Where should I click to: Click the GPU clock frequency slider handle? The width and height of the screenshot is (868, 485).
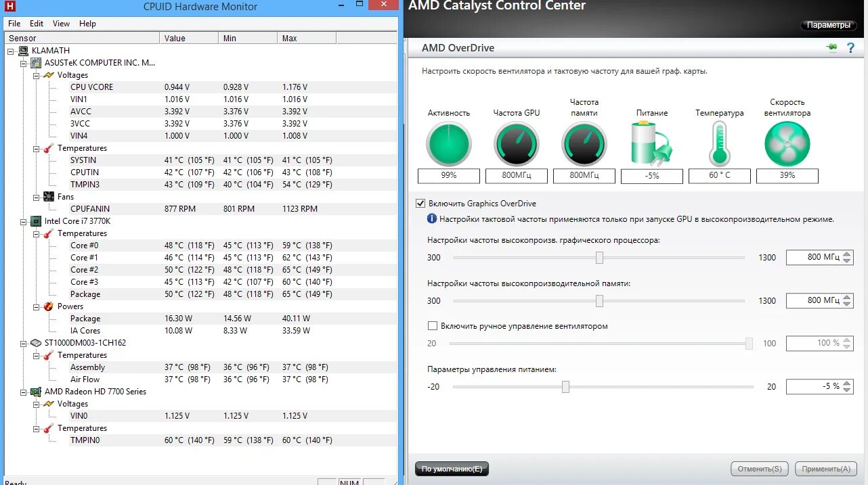[x=599, y=257]
